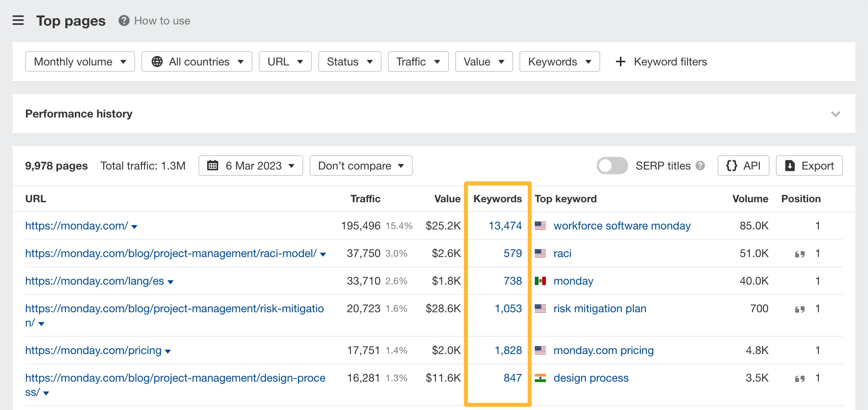The image size is (868, 410).
Task: Expand URL options for monday.com/pricing
Action: tap(168, 351)
